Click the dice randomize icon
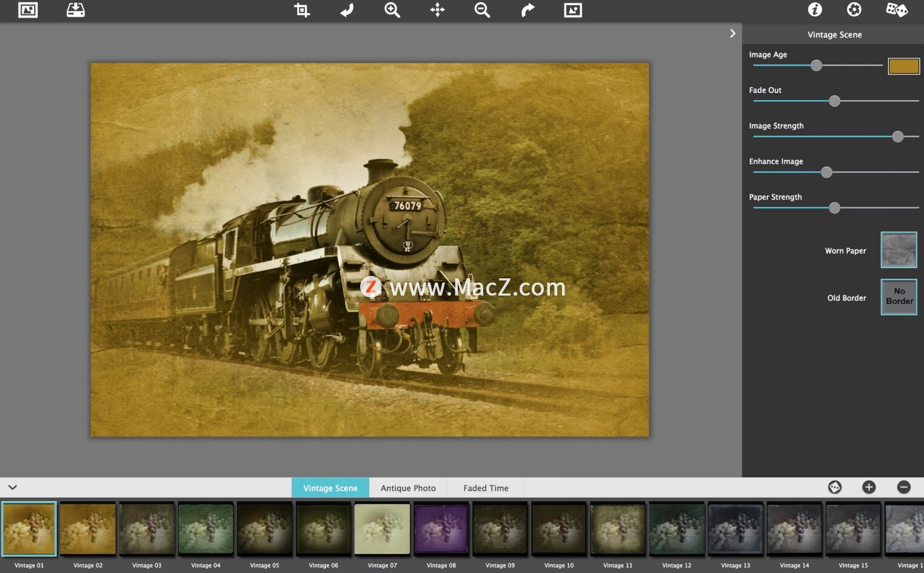The image size is (924, 573). pyautogui.click(x=897, y=10)
